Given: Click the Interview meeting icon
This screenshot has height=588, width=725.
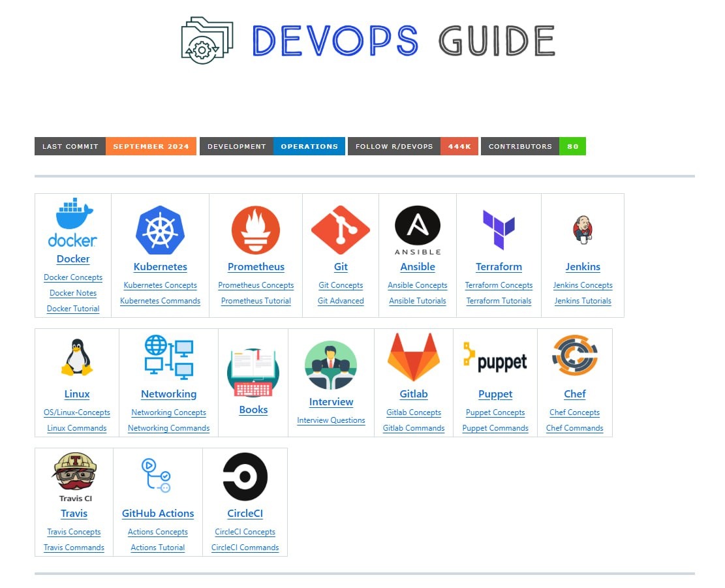Looking at the screenshot, I should coord(331,365).
